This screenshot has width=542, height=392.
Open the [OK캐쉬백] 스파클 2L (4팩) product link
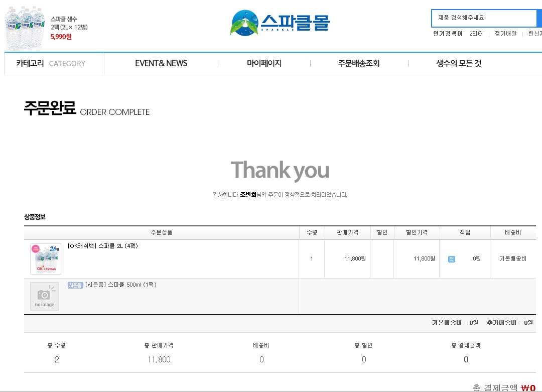click(x=103, y=246)
